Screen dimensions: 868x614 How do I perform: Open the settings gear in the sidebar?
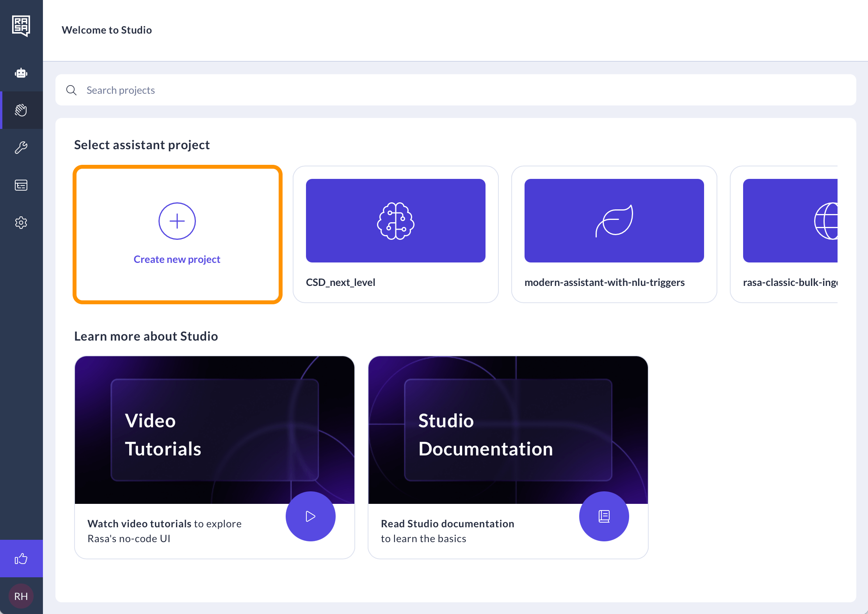click(21, 223)
